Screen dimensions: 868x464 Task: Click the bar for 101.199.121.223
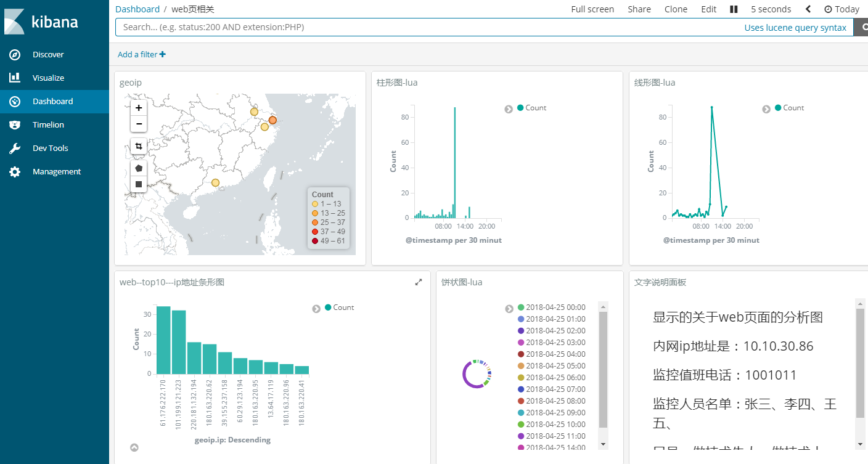(x=179, y=342)
